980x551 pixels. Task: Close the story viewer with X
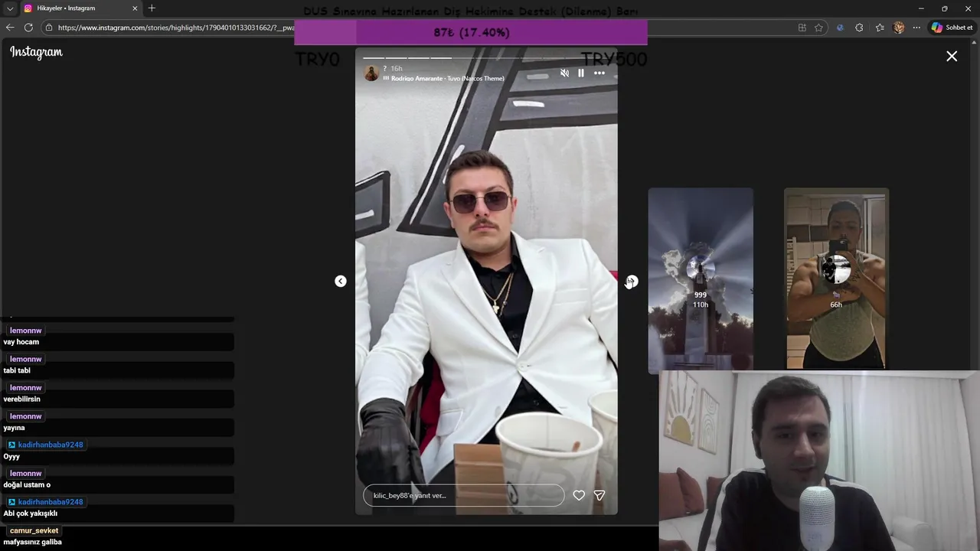coord(952,56)
